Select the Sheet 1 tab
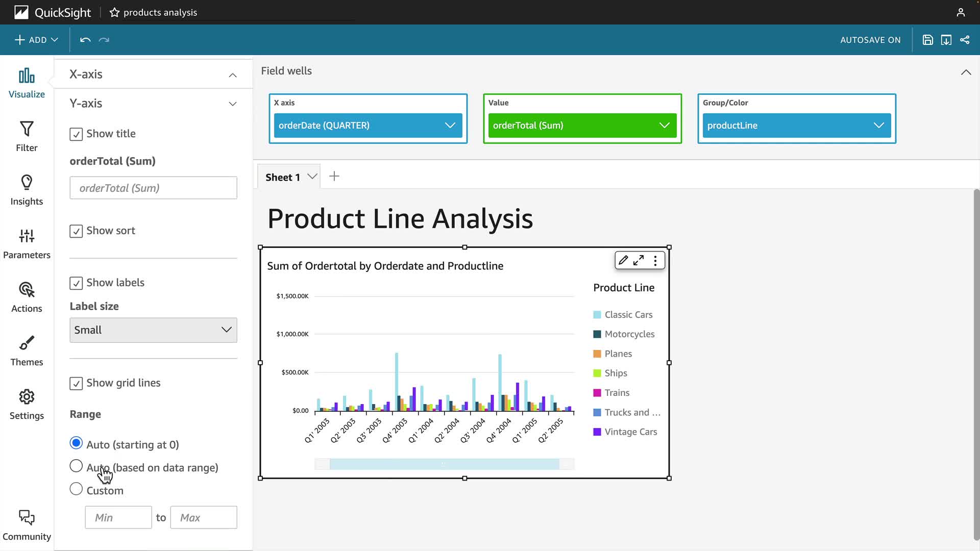The width and height of the screenshot is (980, 551). click(282, 177)
